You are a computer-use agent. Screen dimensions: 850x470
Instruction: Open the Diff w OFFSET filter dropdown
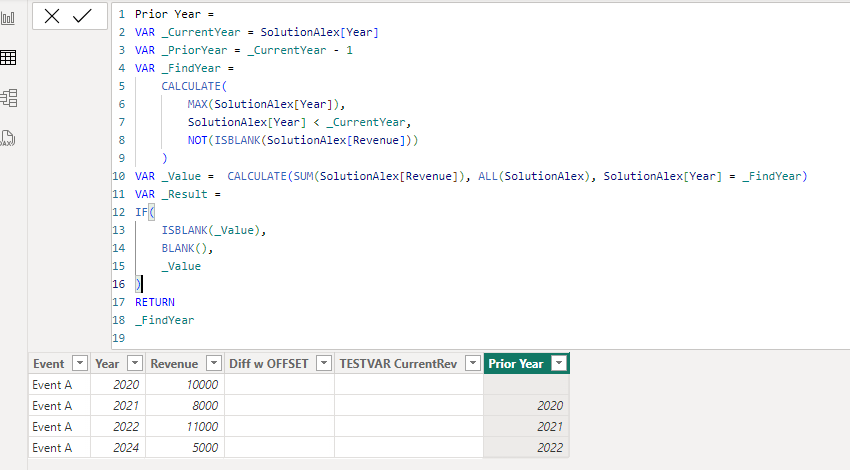[x=324, y=363]
